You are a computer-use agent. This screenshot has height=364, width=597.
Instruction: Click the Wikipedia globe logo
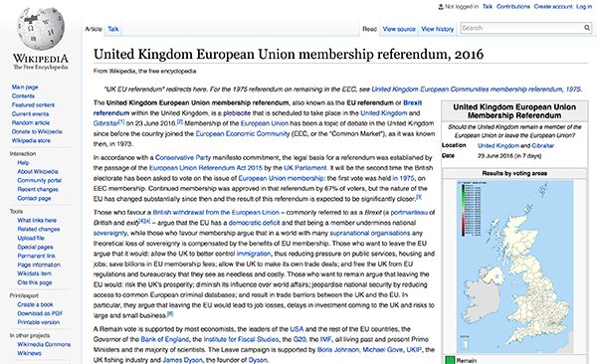(41, 29)
